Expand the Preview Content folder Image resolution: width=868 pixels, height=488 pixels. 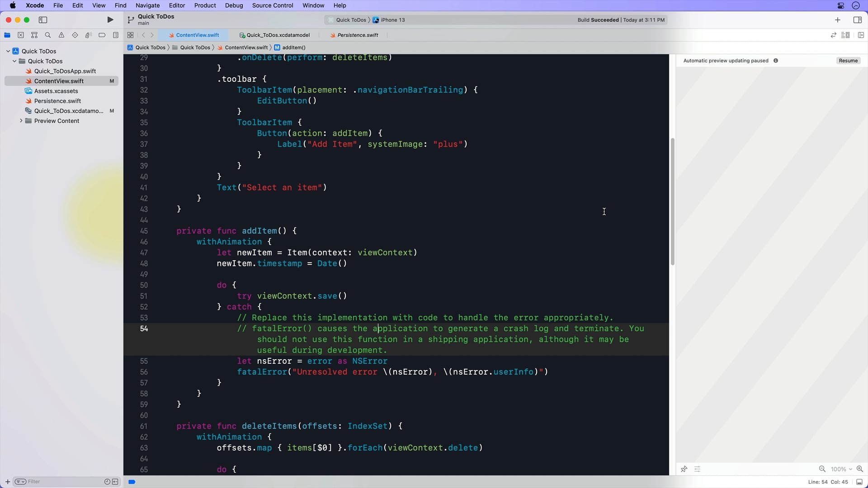pyautogui.click(x=21, y=121)
